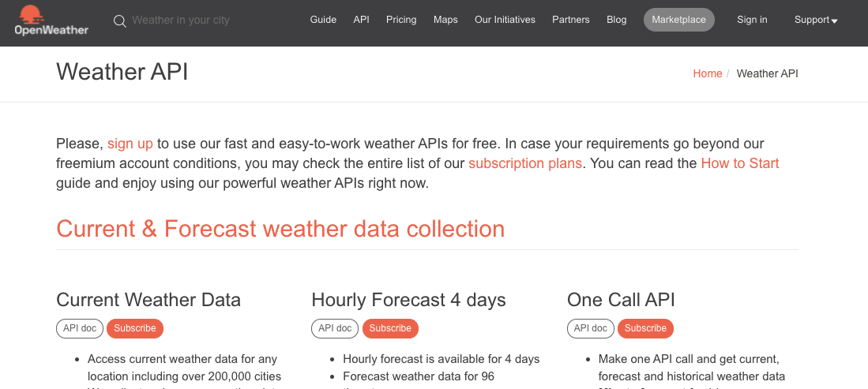Click the OpenWeather logo
Screen dimensions: 868x389
click(51, 21)
